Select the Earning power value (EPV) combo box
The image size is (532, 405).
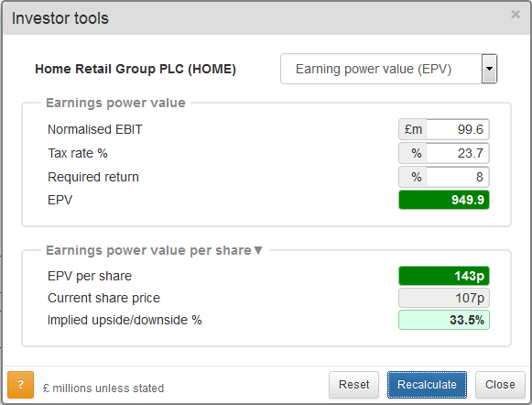[x=388, y=69]
